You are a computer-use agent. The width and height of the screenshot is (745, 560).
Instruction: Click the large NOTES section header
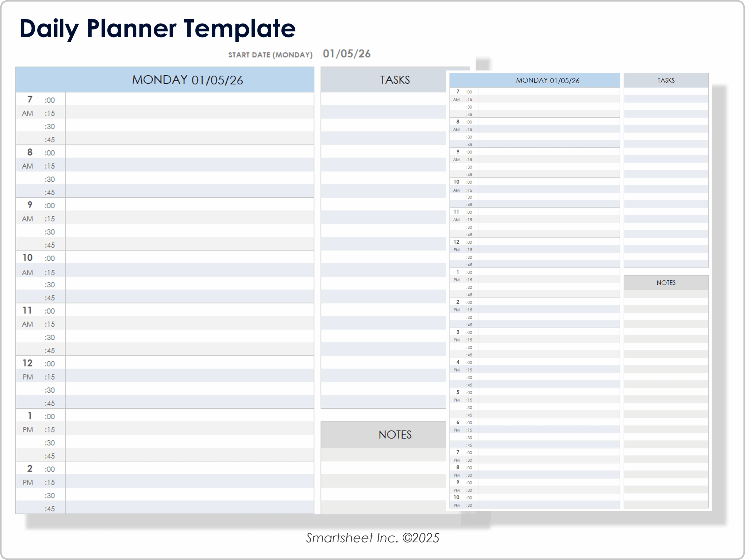point(394,435)
